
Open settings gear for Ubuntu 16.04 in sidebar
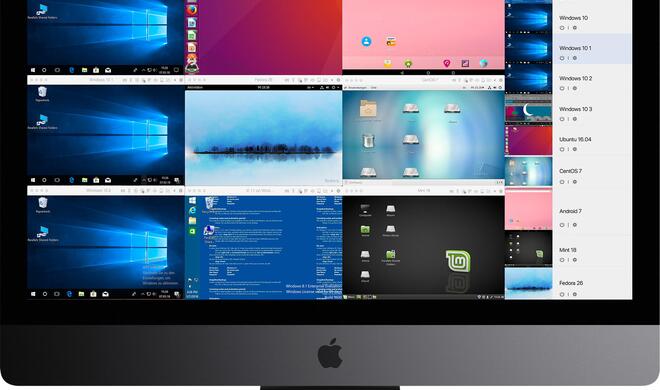575,149
